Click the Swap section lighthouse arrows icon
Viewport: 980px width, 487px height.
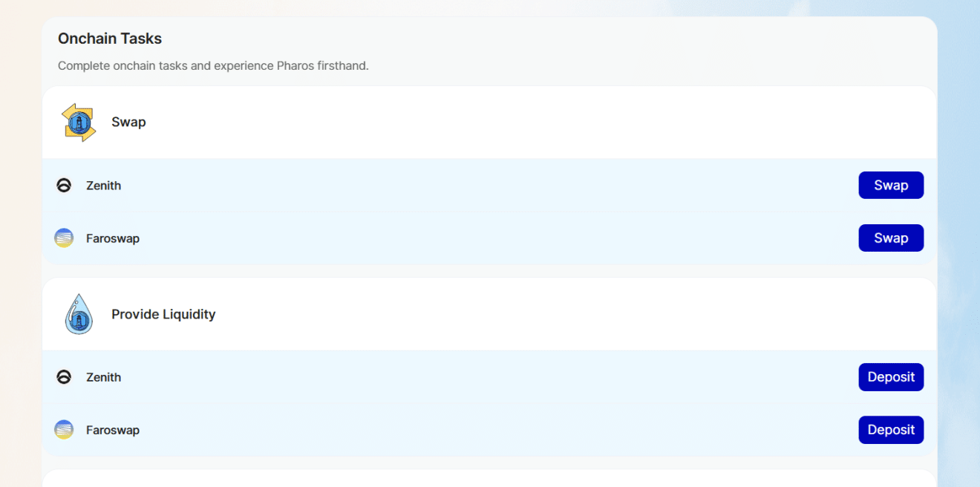click(x=79, y=122)
